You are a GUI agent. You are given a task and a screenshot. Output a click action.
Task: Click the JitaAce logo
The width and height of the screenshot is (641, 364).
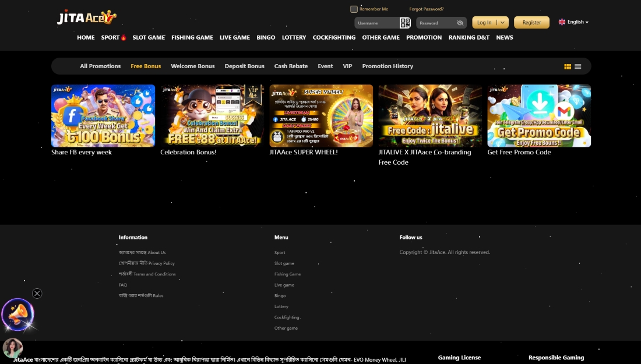(x=87, y=17)
